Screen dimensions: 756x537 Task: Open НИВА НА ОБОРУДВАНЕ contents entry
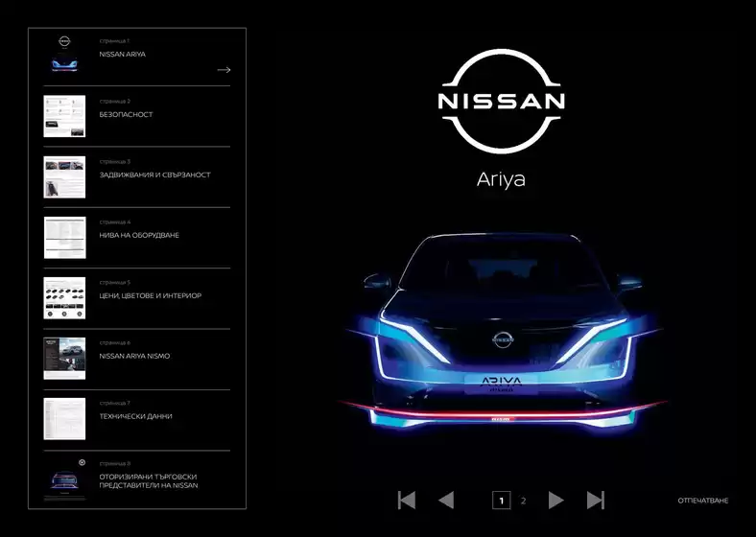139,235
